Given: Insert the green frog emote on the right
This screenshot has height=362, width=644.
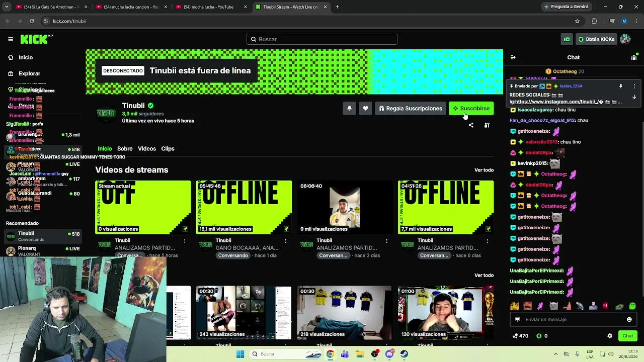Looking at the screenshot, I should 632,306.
